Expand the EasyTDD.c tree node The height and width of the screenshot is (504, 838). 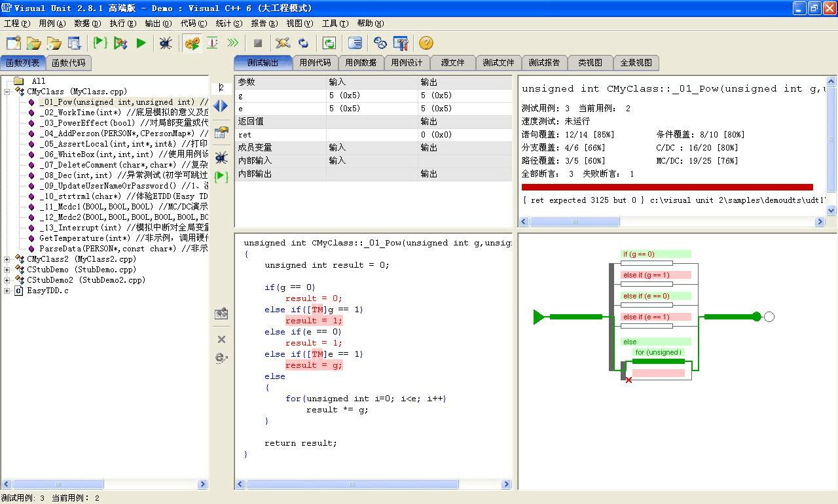point(7,291)
